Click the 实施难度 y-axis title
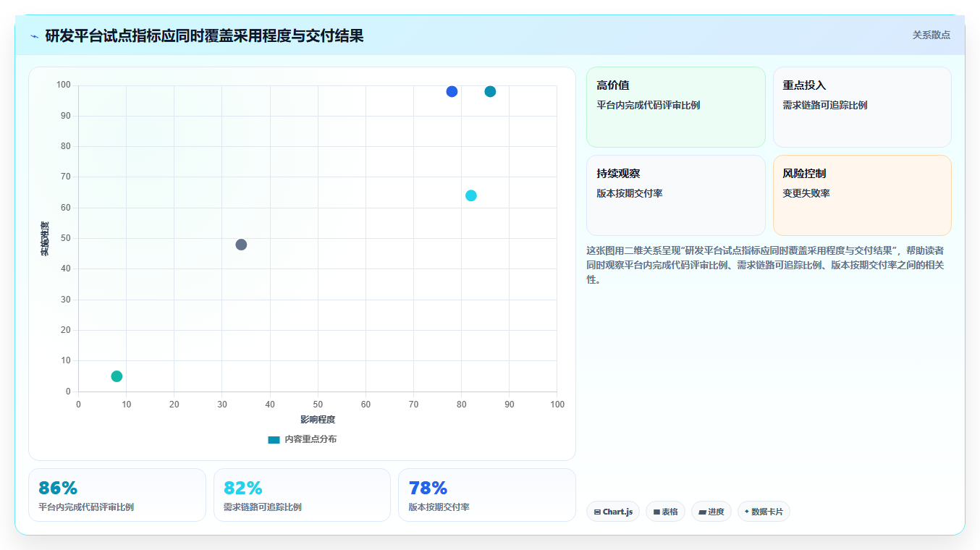 tap(45, 239)
